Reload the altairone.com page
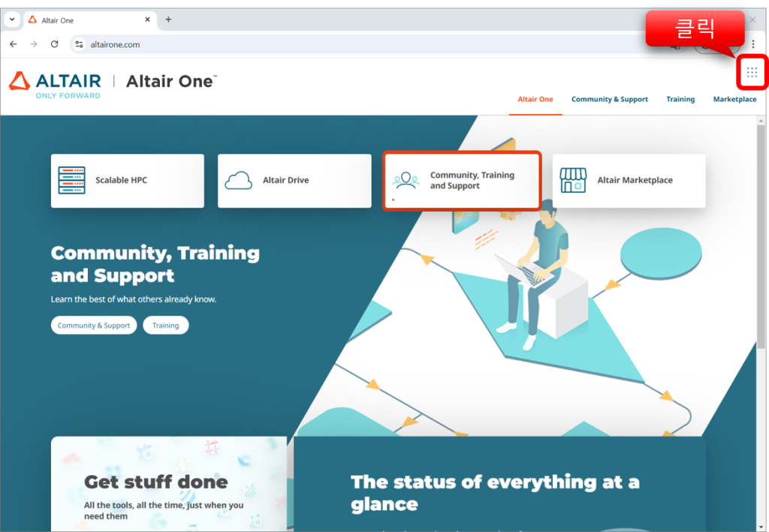Image resolution: width=769 pixels, height=532 pixels. pyautogui.click(x=54, y=44)
